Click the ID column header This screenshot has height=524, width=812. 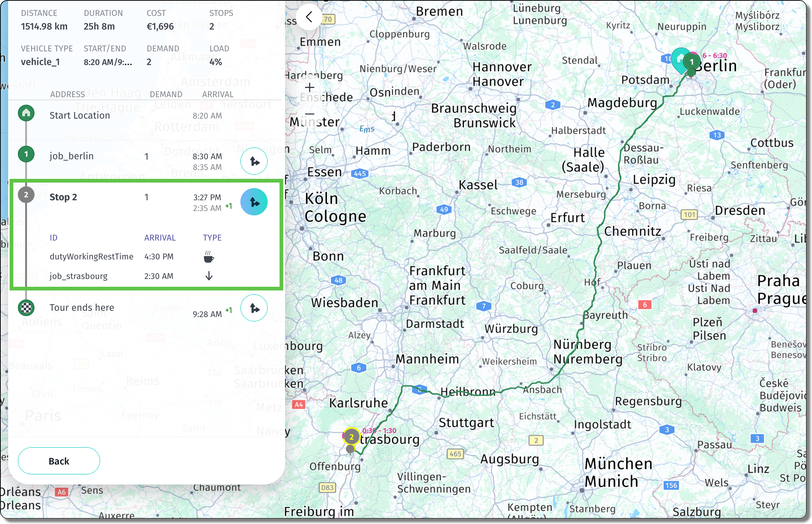pyautogui.click(x=54, y=238)
